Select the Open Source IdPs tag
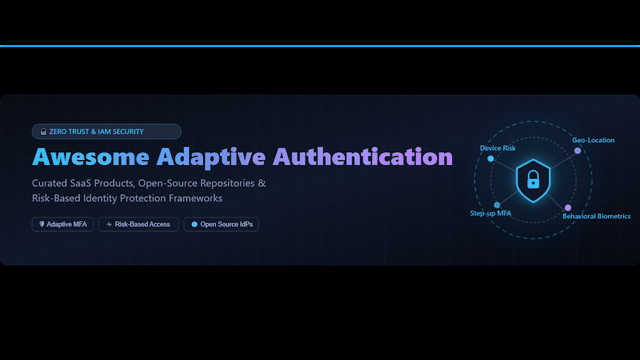 click(x=221, y=224)
